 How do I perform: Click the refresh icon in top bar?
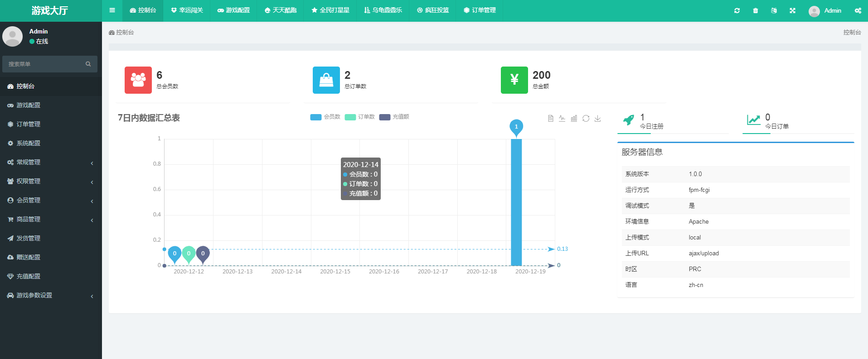coord(737,10)
